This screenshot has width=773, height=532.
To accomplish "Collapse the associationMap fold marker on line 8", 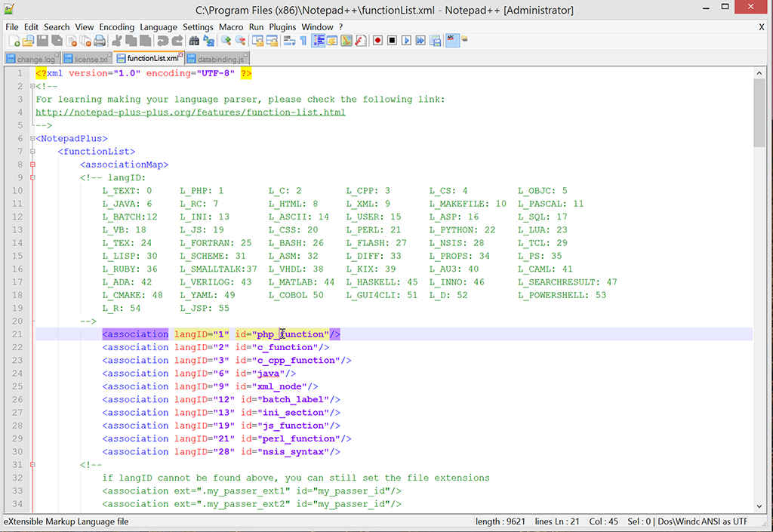I will pos(32,165).
